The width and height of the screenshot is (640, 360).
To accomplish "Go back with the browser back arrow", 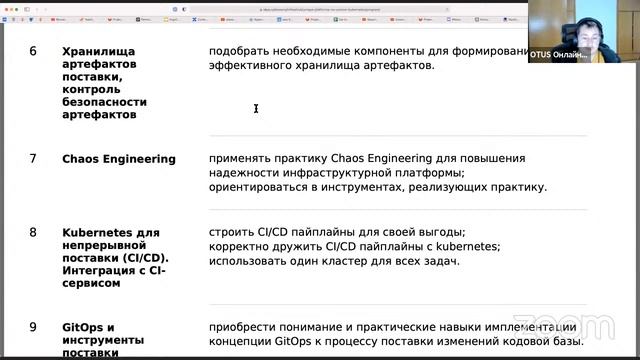I will click(x=37, y=9).
